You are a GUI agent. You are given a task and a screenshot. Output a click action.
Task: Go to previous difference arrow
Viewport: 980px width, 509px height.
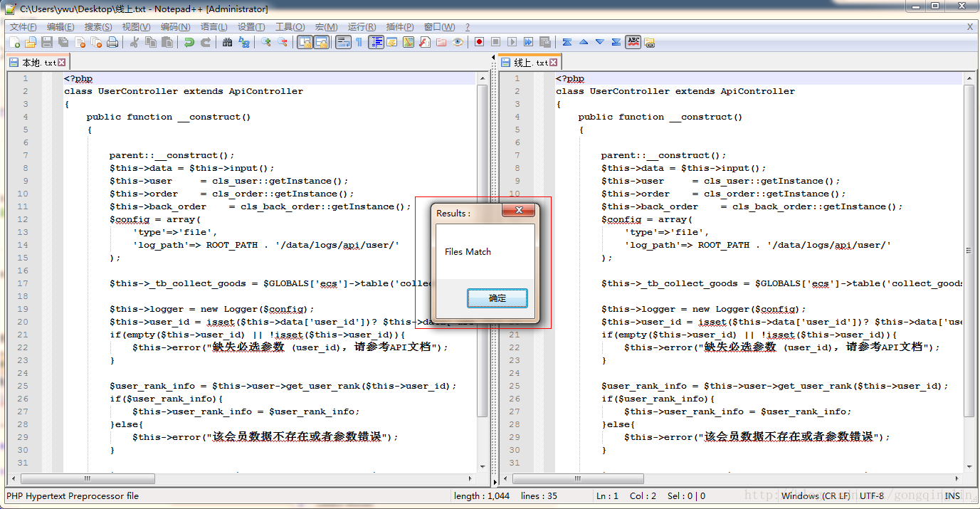[584, 42]
